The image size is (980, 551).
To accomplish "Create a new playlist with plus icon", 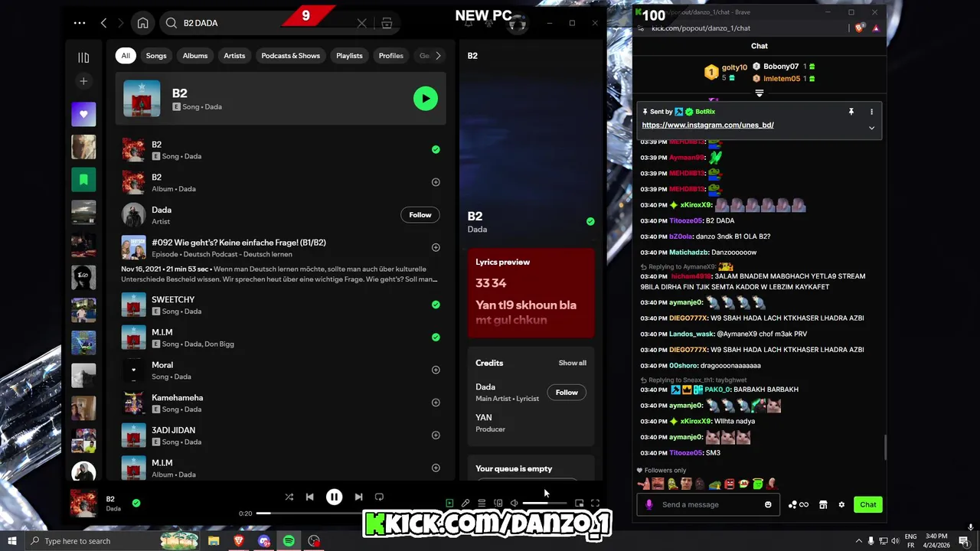I will (x=83, y=81).
